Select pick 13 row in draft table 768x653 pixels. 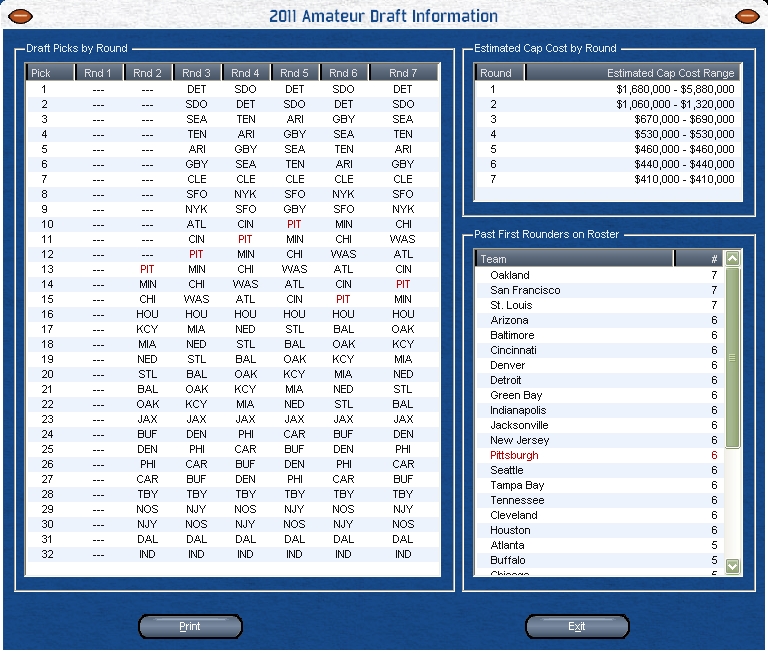230,269
